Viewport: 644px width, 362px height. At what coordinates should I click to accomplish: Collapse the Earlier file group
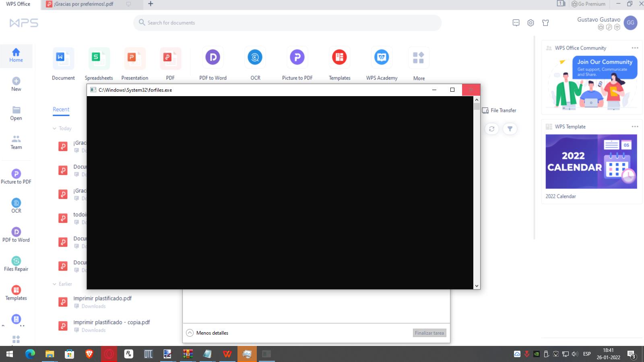(x=55, y=284)
